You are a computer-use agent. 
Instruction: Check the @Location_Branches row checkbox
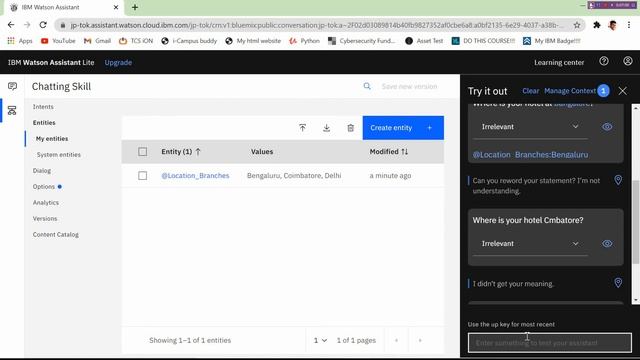pyautogui.click(x=142, y=176)
